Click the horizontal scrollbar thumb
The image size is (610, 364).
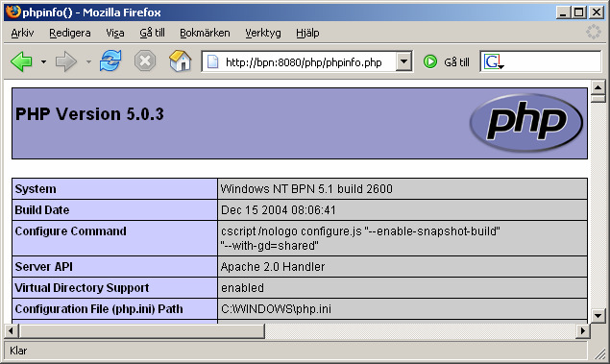[142, 331]
